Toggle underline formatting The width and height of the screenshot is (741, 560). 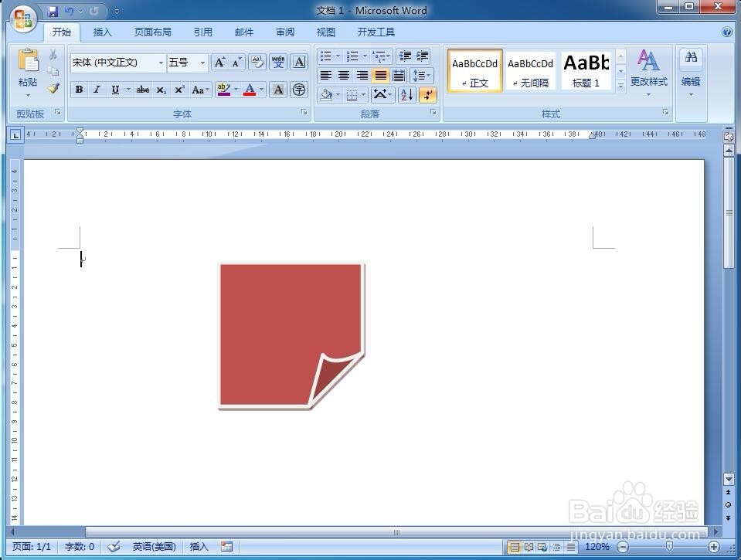tap(115, 90)
